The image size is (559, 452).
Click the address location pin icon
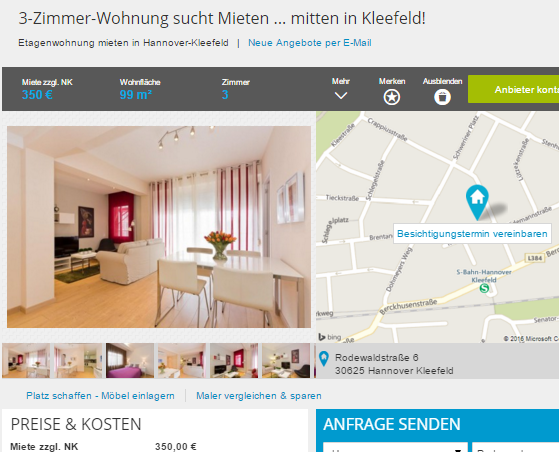(x=324, y=359)
